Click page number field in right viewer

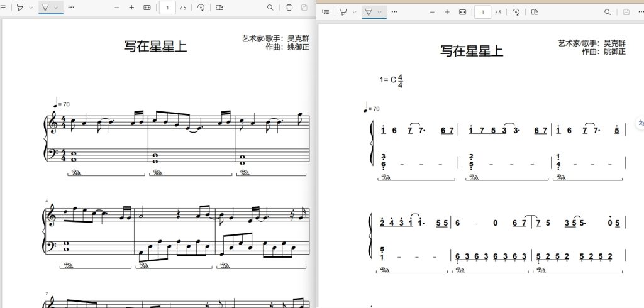(x=482, y=13)
